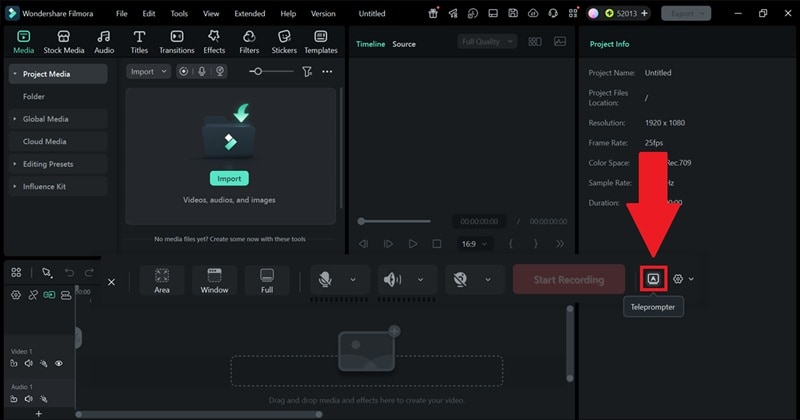800x420 pixels.
Task: Mute the Video 1 track audio
Action: 29,363
